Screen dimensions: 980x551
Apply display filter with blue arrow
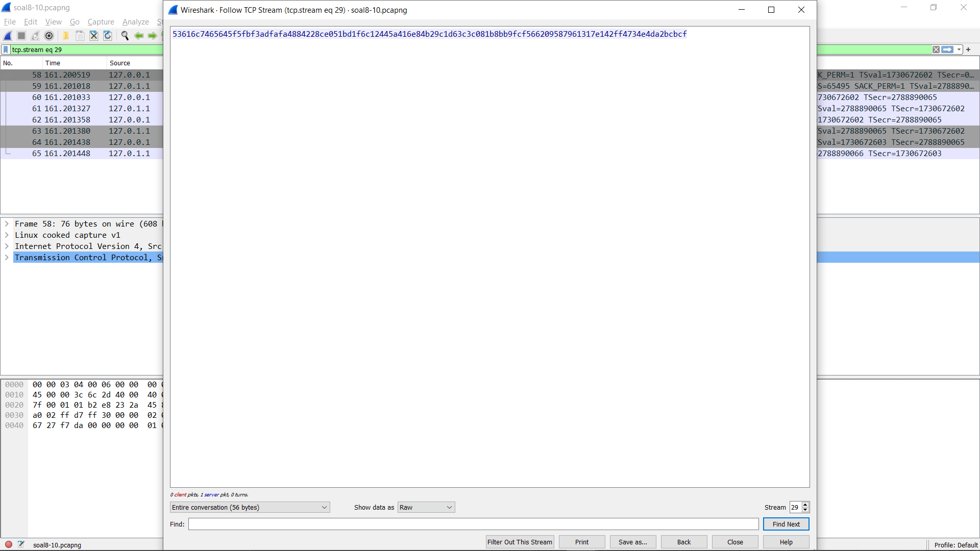coord(947,49)
